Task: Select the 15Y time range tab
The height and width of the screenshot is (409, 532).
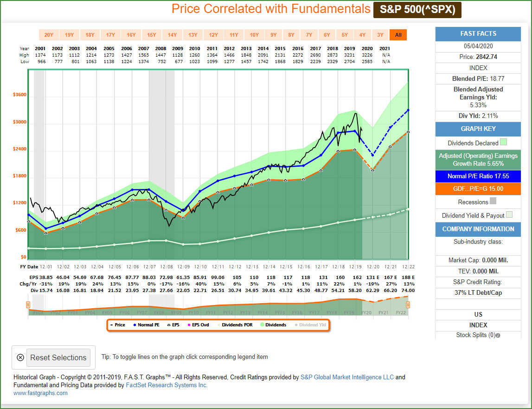Action: tap(152, 35)
